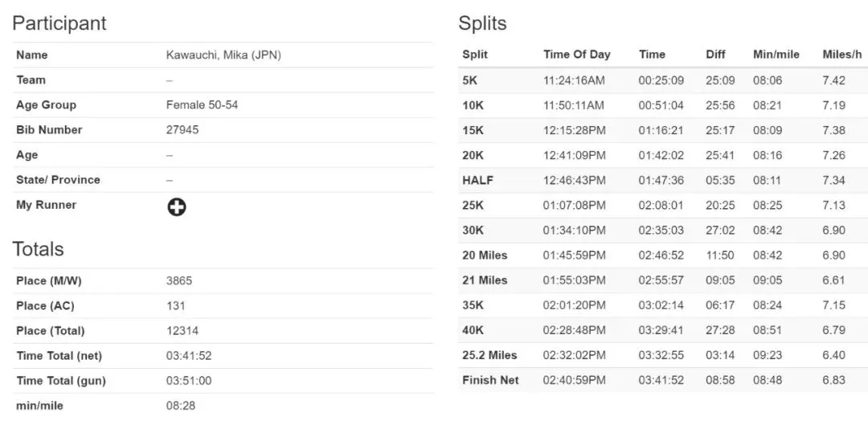Select the Finish Net row label

(x=490, y=380)
